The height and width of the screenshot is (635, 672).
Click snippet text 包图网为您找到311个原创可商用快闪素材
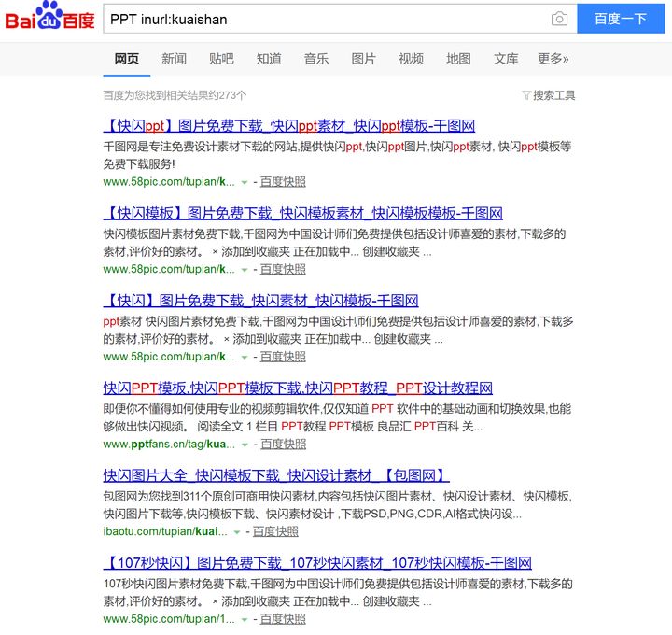(210, 497)
